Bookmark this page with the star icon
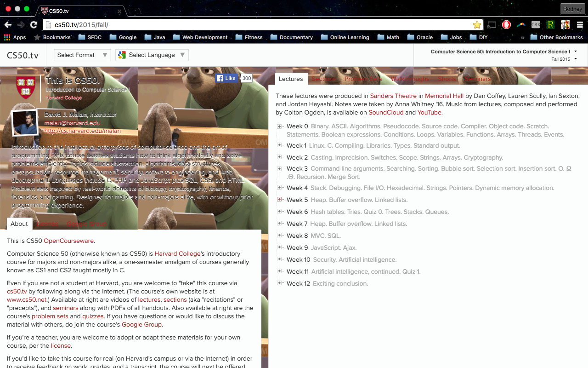 click(477, 25)
